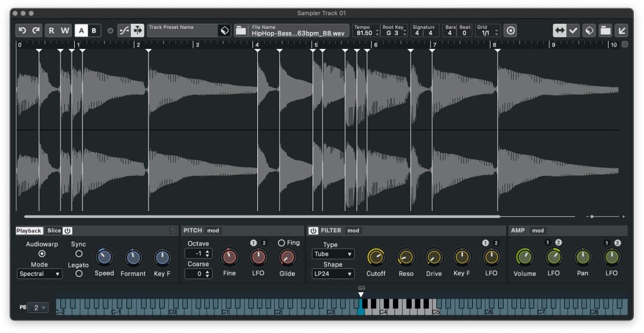Screen dimensions: 644x333
Task: Open the audio file folder browser
Action: tap(241, 30)
